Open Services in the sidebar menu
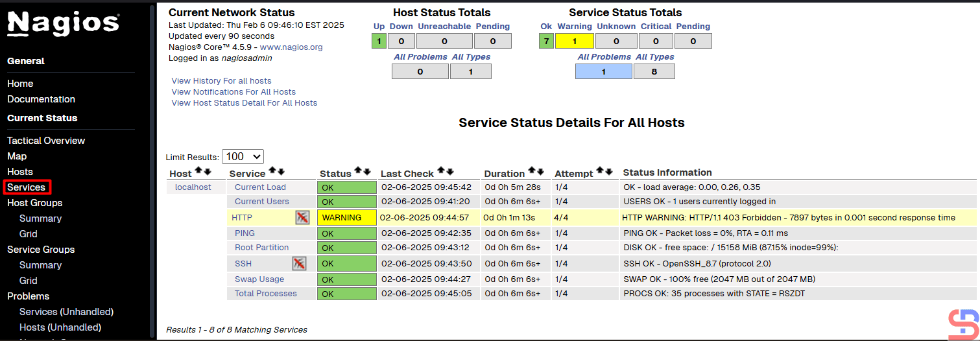 [27, 187]
